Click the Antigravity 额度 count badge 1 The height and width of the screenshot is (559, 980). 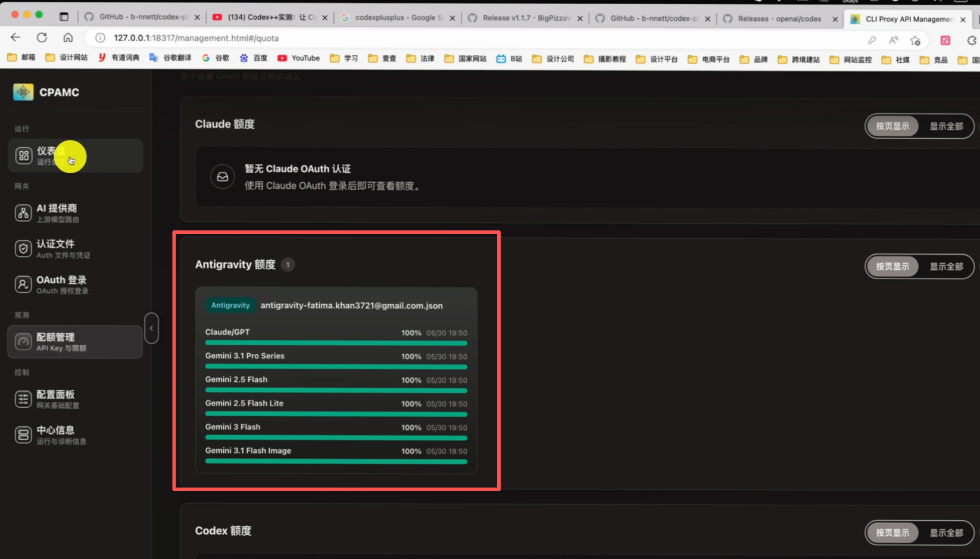[x=288, y=264]
